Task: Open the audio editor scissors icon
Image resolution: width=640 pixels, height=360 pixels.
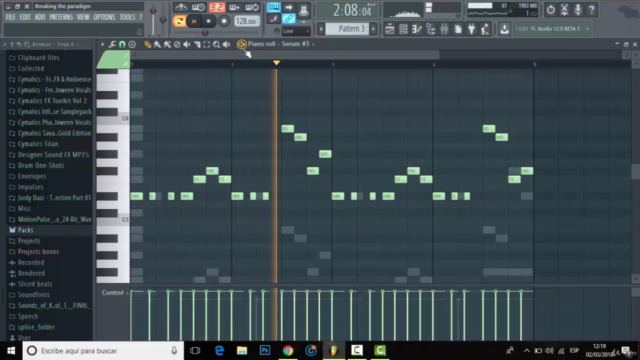Action: tap(564, 9)
